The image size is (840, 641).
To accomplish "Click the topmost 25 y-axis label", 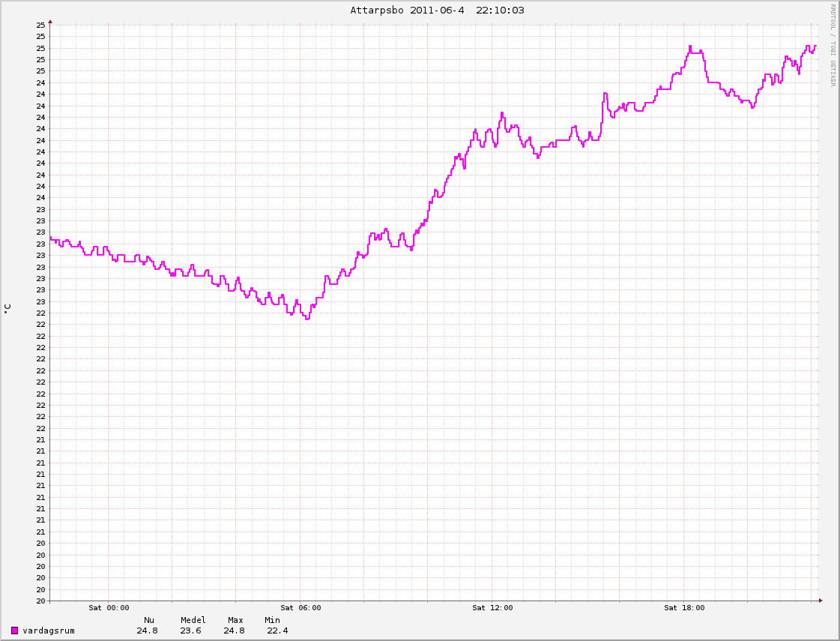I will tap(40, 25).
